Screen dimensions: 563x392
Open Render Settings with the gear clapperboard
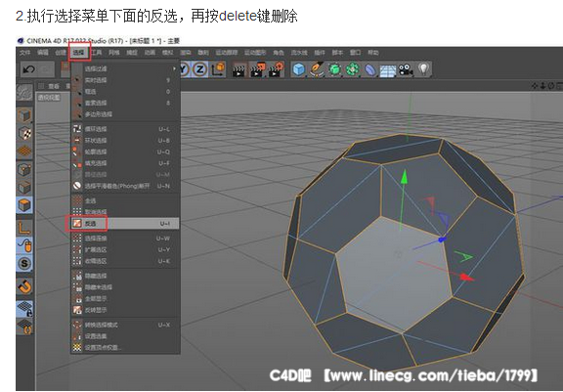click(x=277, y=69)
